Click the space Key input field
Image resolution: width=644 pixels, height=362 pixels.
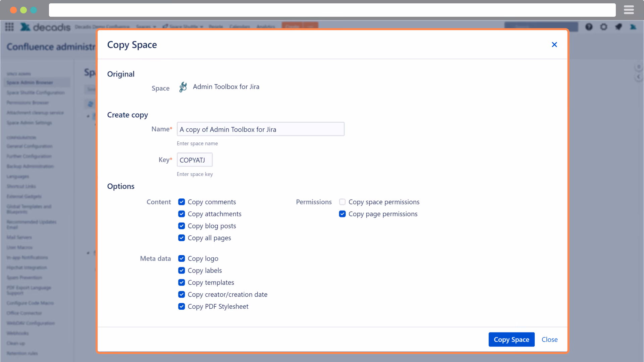coord(195,160)
